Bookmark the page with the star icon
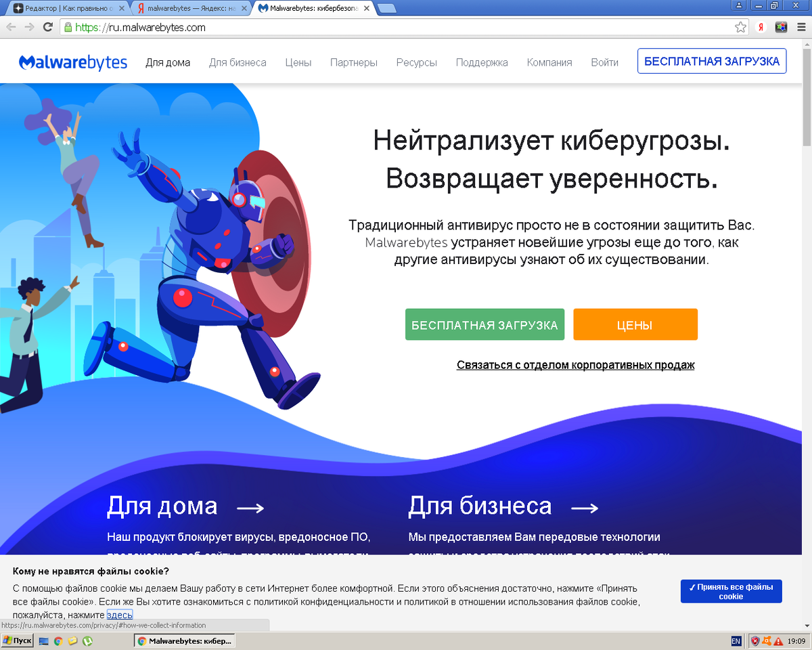This screenshot has height=650, width=812. (740, 28)
